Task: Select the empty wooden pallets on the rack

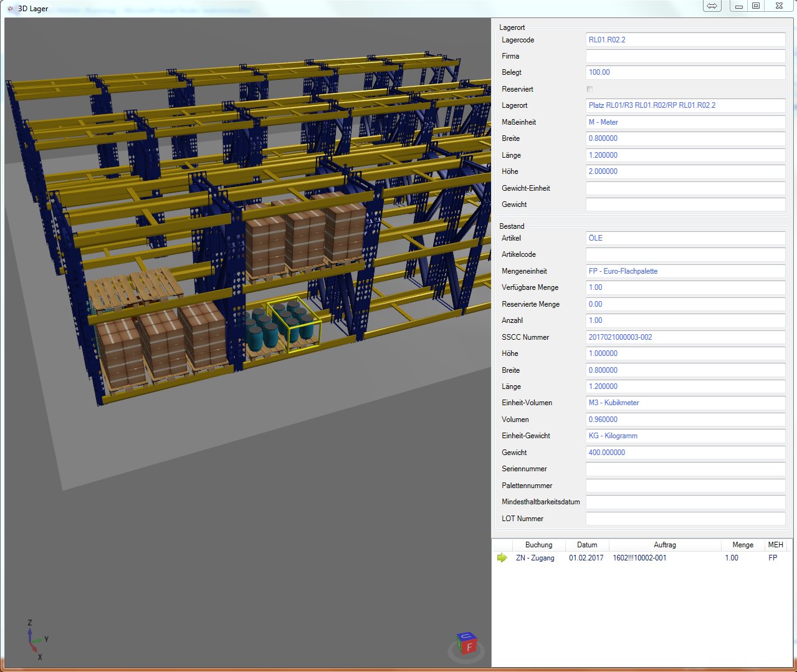Action: coord(133,287)
